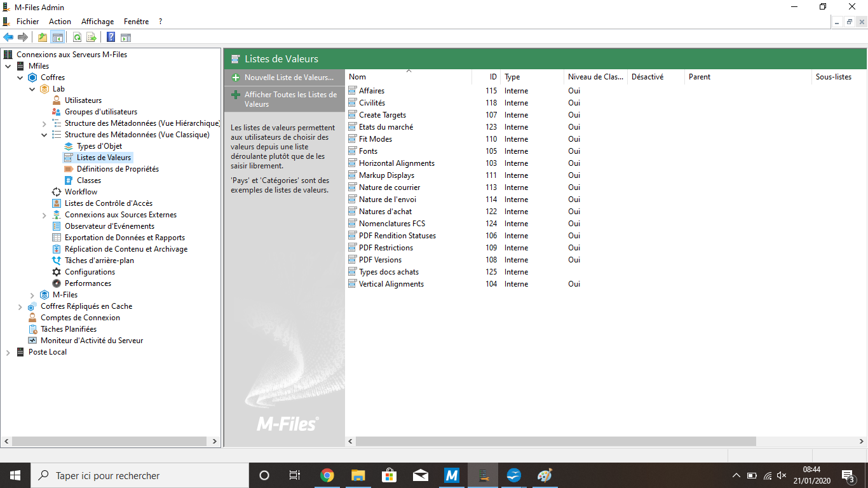Go back with the blue back arrow
This screenshot has width=868, height=488.
[8, 37]
